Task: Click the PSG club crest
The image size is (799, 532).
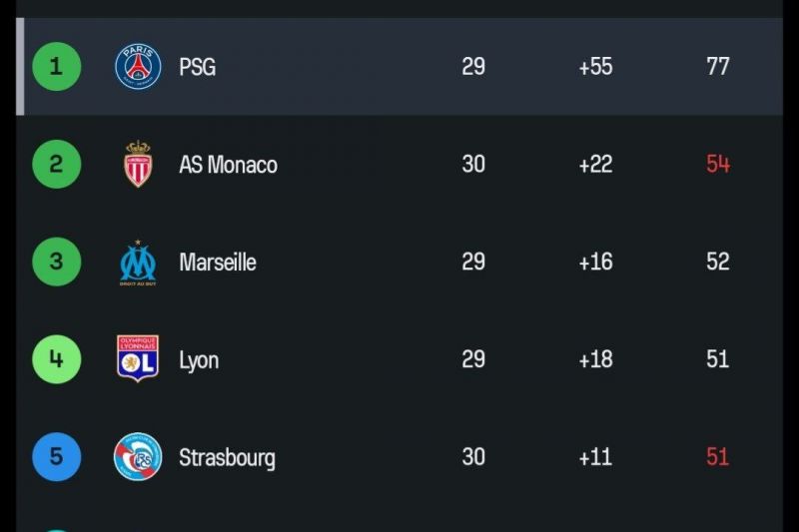Action: 138,67
